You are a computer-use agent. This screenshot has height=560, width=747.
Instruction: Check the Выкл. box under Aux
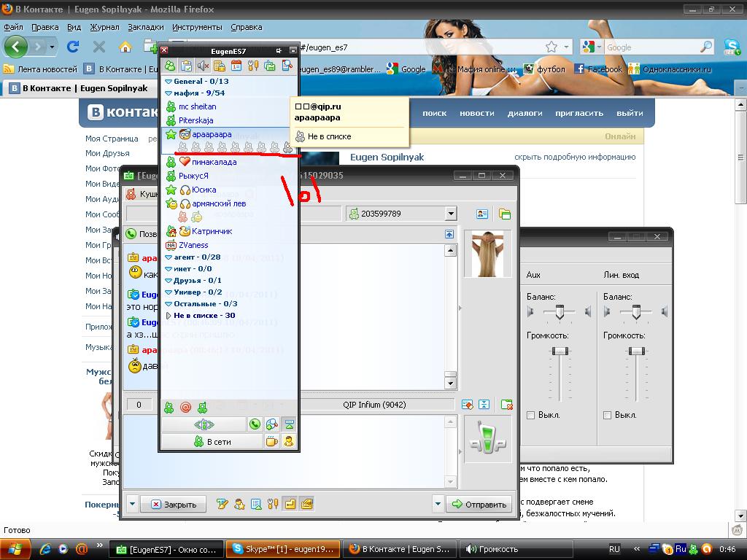[x=531, y=415]
